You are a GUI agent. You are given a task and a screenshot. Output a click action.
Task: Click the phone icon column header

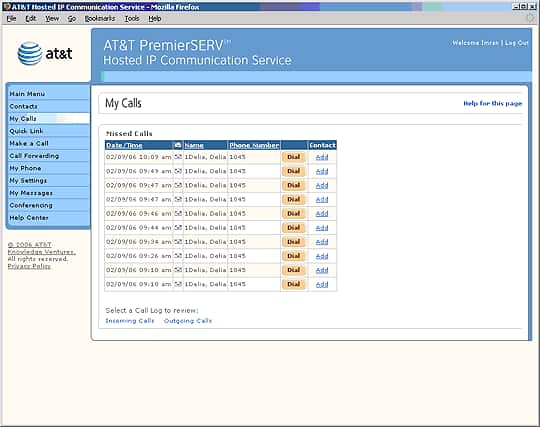(x=178, y=145)
